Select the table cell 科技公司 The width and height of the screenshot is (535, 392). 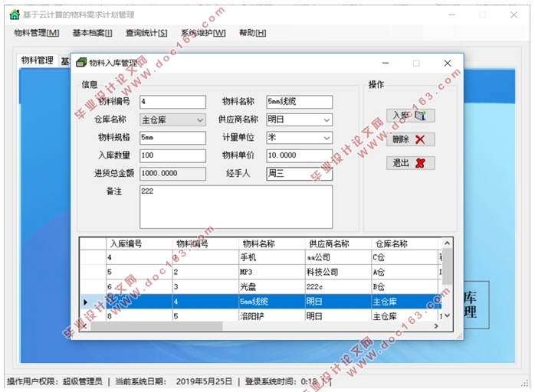338,272
